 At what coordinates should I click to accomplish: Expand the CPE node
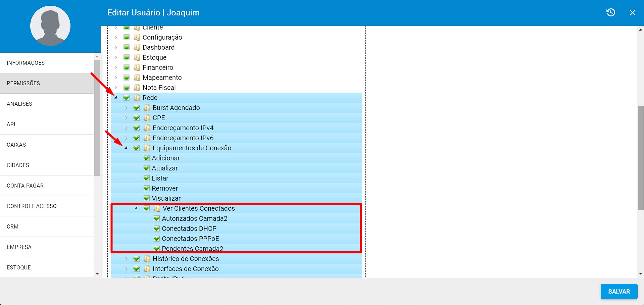tap(126, 118)
